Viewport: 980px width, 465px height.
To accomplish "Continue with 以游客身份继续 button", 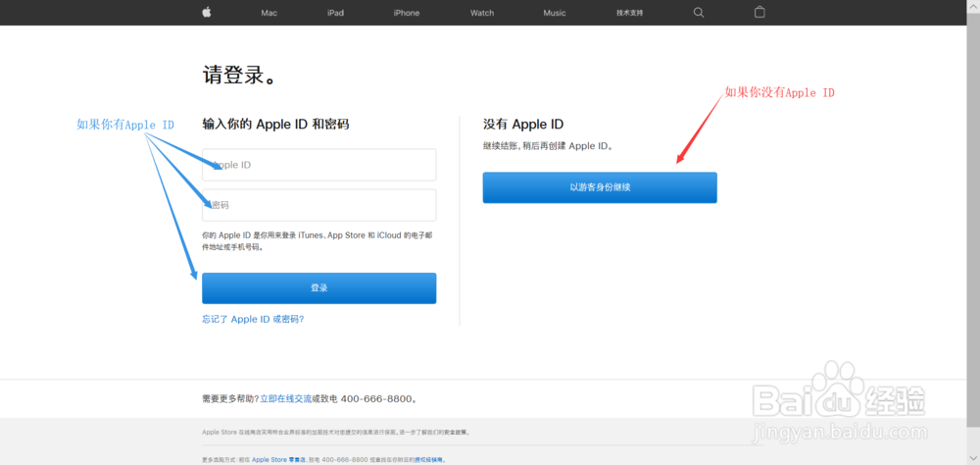I will (x=600, y=187).
